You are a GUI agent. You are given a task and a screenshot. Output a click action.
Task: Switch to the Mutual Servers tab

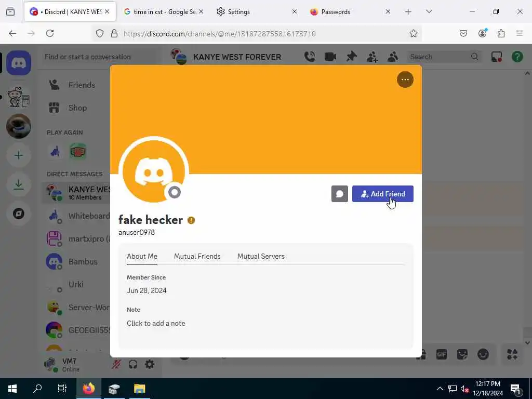click(x=261, y=257)
